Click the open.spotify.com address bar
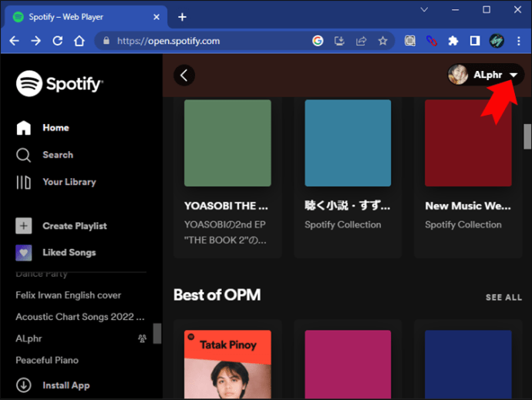The image size is (532, 400). coord(208,41)
